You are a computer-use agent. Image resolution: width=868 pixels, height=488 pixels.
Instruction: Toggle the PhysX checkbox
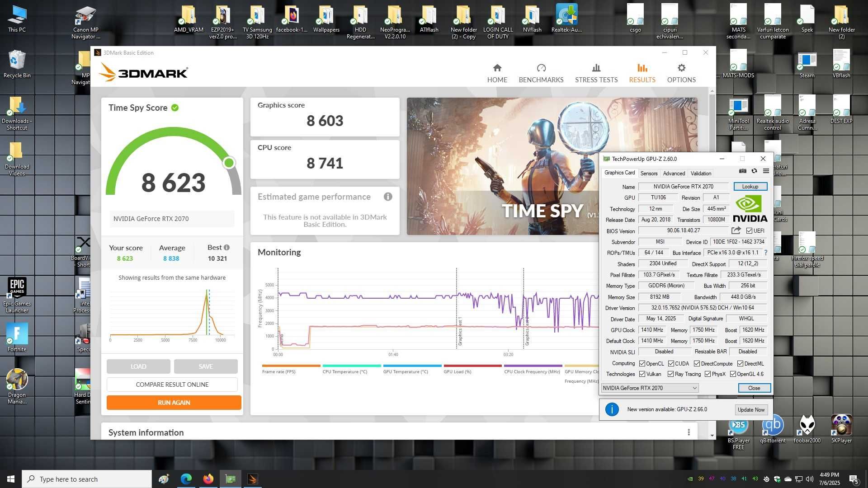pyautogui.click(x=708, y=374)
